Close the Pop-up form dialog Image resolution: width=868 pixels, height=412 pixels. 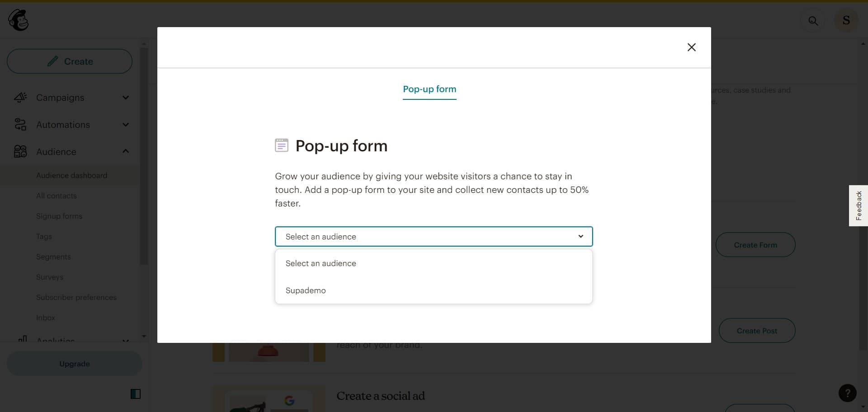coord(691,47)
